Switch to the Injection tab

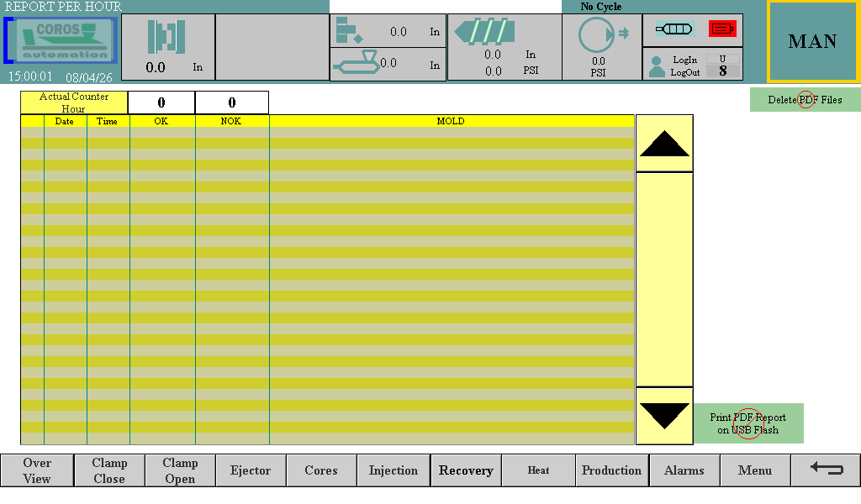pyautogui.click(x=394, y=470)
